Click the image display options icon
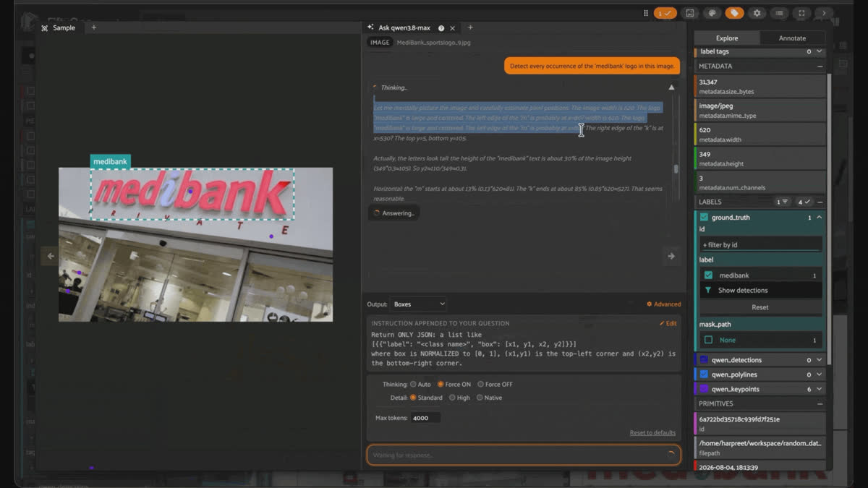 click(x=690, y=13)
